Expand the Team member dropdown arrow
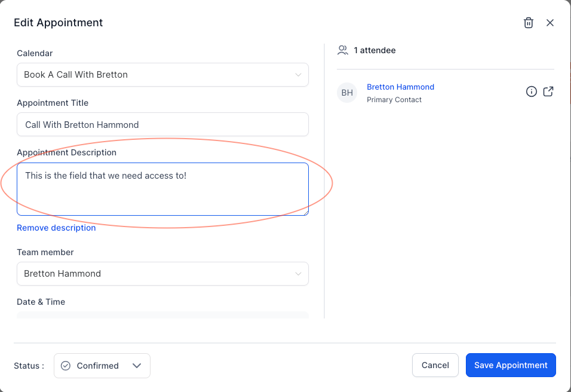571x392 pixels. [x=298, y=274]
